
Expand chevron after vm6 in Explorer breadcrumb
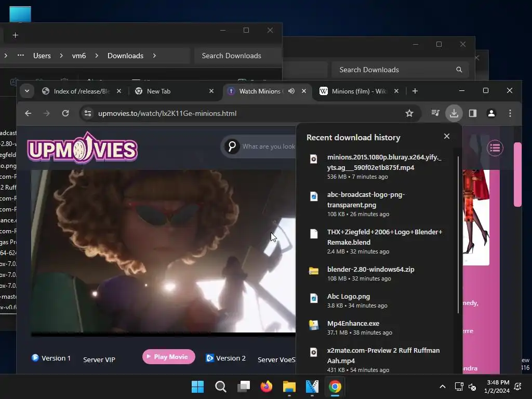97,56
